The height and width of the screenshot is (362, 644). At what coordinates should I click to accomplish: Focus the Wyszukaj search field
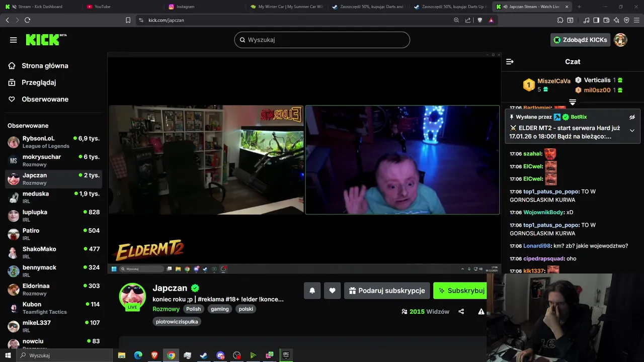pos(322,40)
